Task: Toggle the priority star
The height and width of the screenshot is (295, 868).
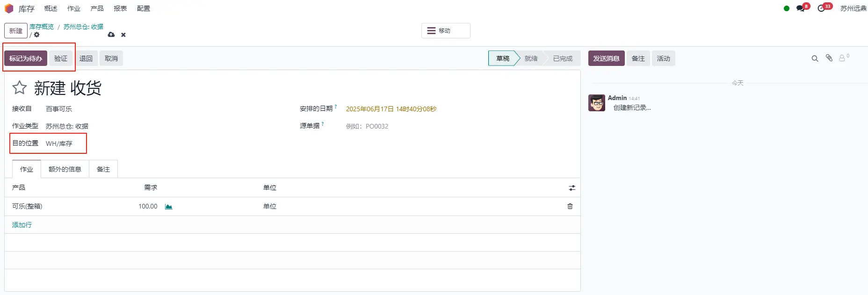Action: pyautogui.click(x=19, y=88)
